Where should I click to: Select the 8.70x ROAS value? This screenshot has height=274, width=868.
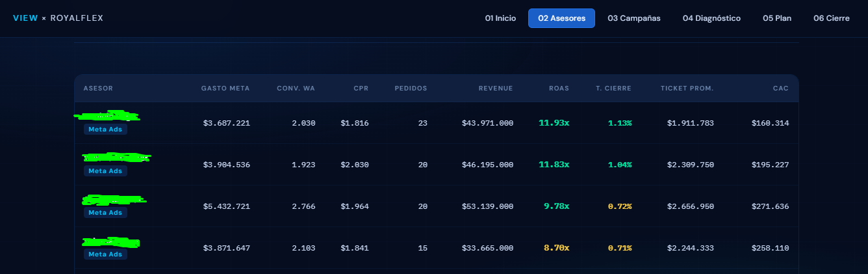coord(556,248)
